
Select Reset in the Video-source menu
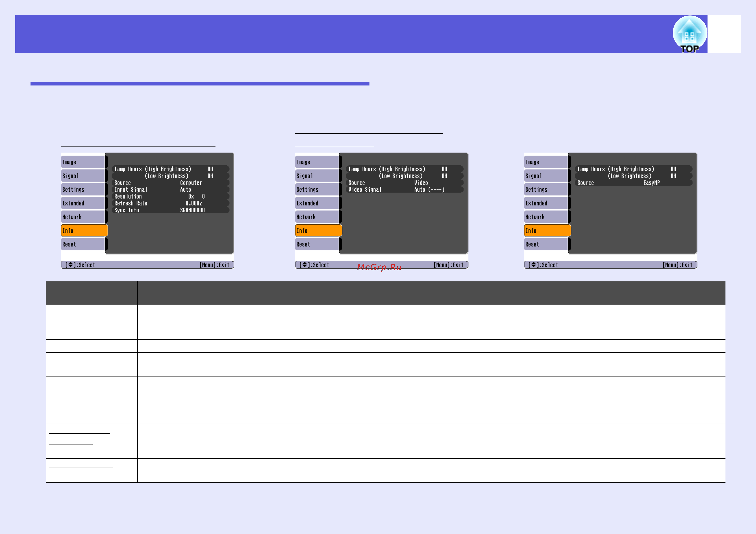click(317, 244)
